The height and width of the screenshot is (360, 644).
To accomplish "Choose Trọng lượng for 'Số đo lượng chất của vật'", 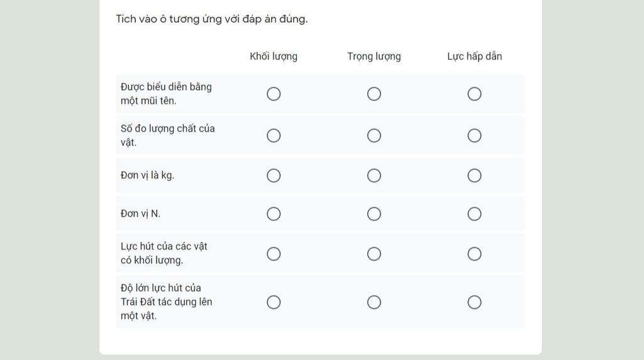I will click(374, 135).
